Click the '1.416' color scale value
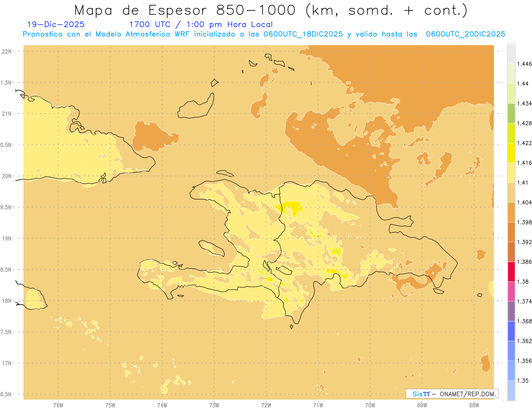 click(524, 163)
